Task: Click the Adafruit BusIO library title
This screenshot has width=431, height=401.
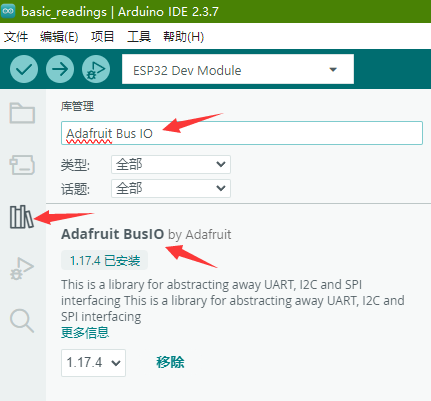Action: [113, 234]
